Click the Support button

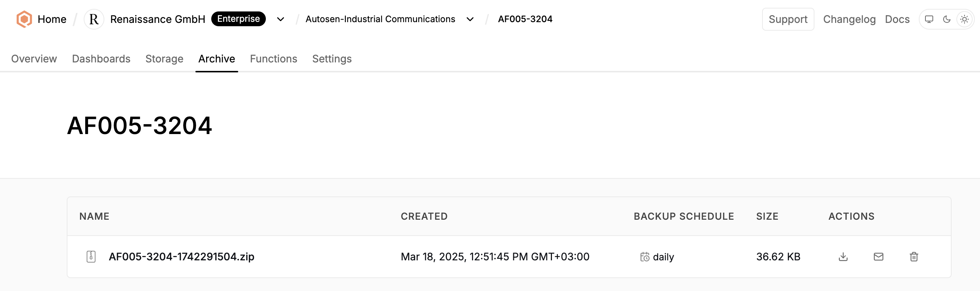click(788, 19)
